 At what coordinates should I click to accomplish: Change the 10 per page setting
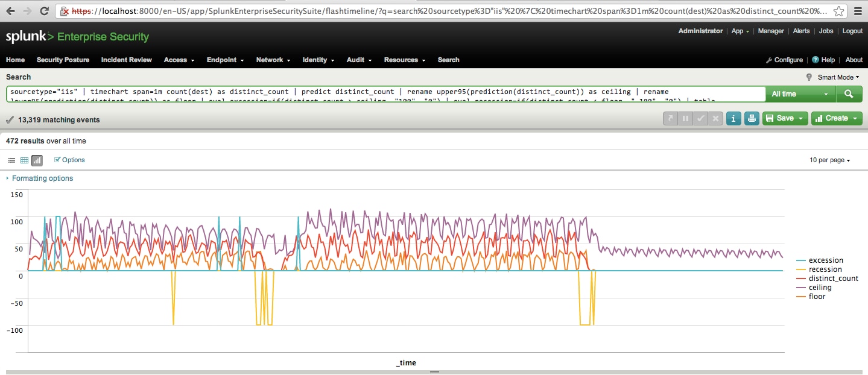click(830, 160)
